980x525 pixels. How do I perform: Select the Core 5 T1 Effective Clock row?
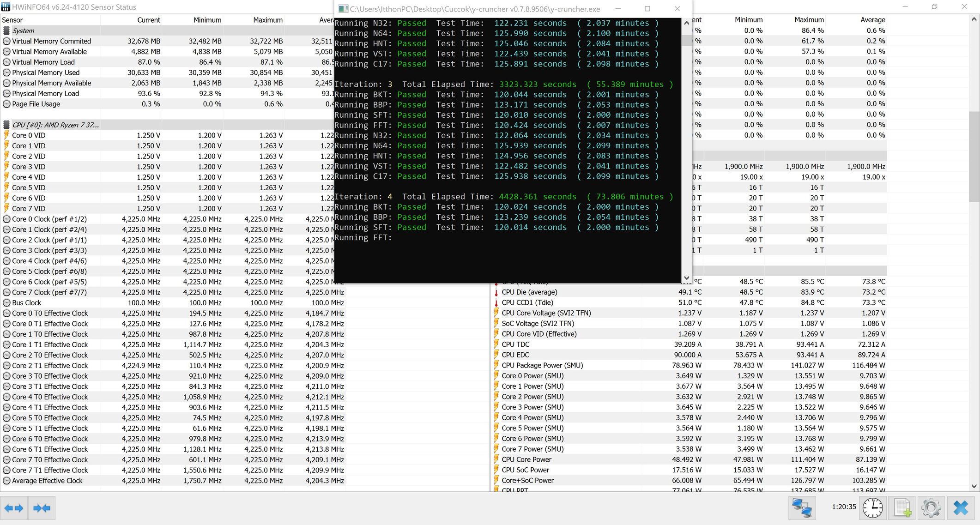[x=173, y=428]
